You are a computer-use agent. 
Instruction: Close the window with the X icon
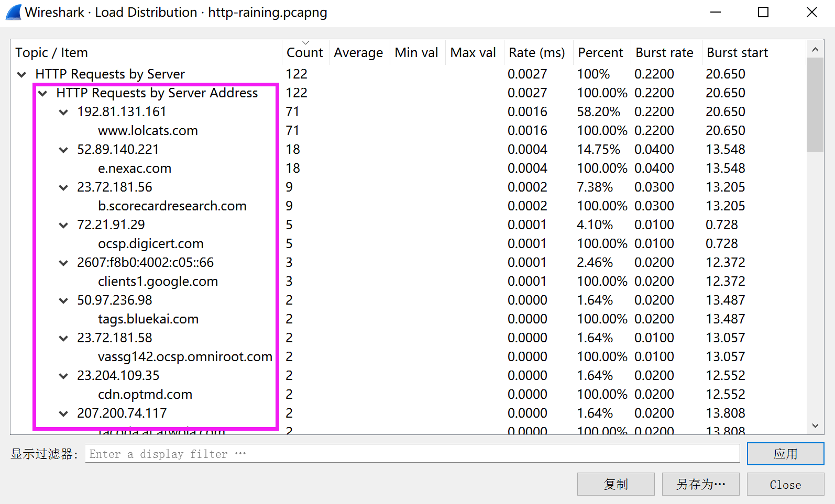point(812,12)
